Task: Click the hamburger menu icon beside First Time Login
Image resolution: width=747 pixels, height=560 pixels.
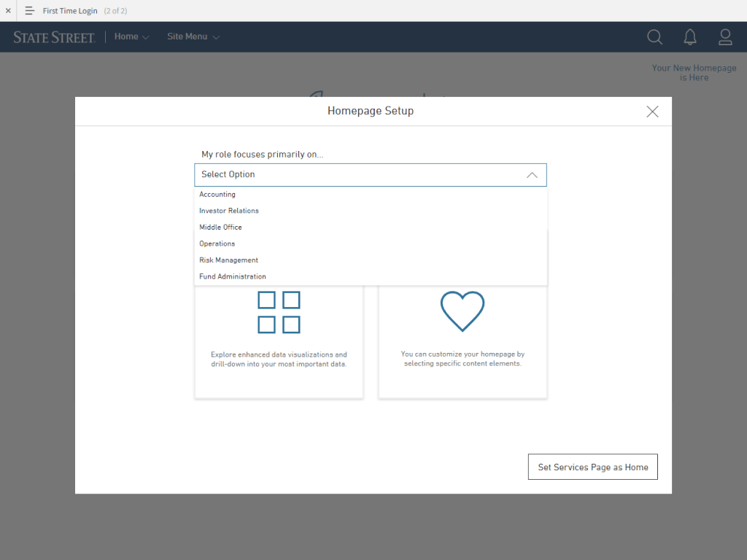Action: pyautogui.click(x=30, y=11)
